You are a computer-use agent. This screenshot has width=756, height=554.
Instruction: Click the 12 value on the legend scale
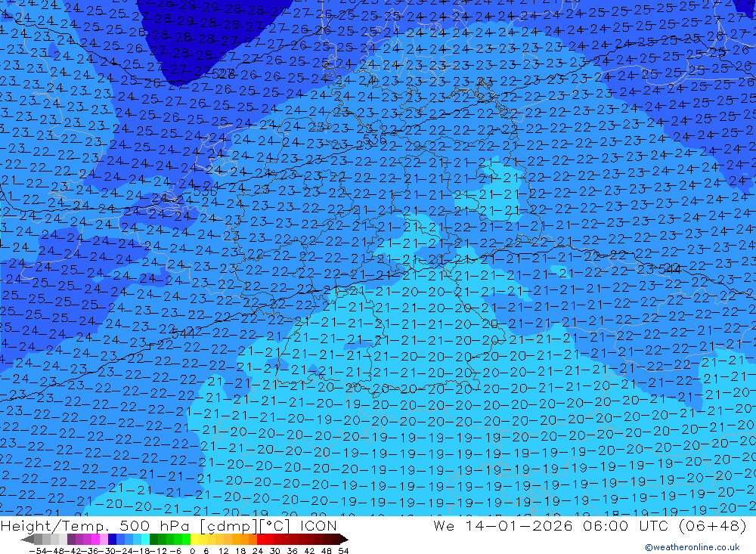click(223, 551)
